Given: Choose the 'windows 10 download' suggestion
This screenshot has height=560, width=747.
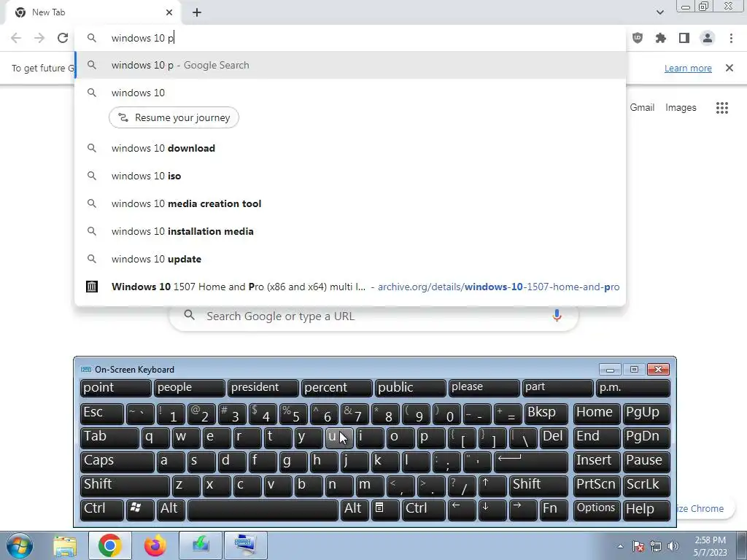Looking at the screenshot, I should coord(350,148).
